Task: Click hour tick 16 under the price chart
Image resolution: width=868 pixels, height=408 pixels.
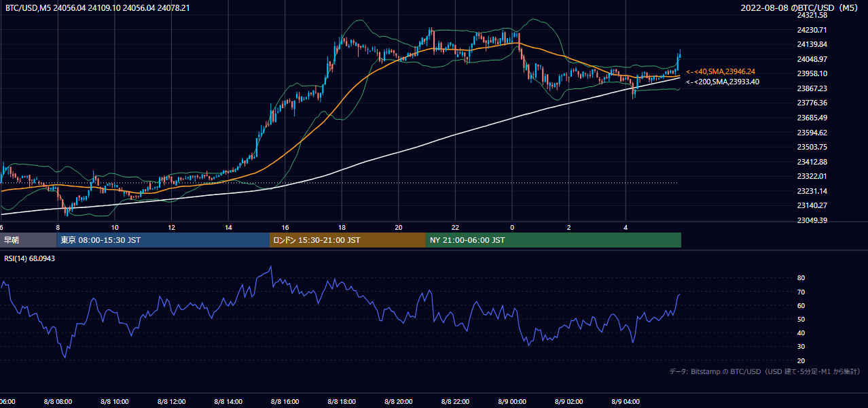Action: click(285, 227)
